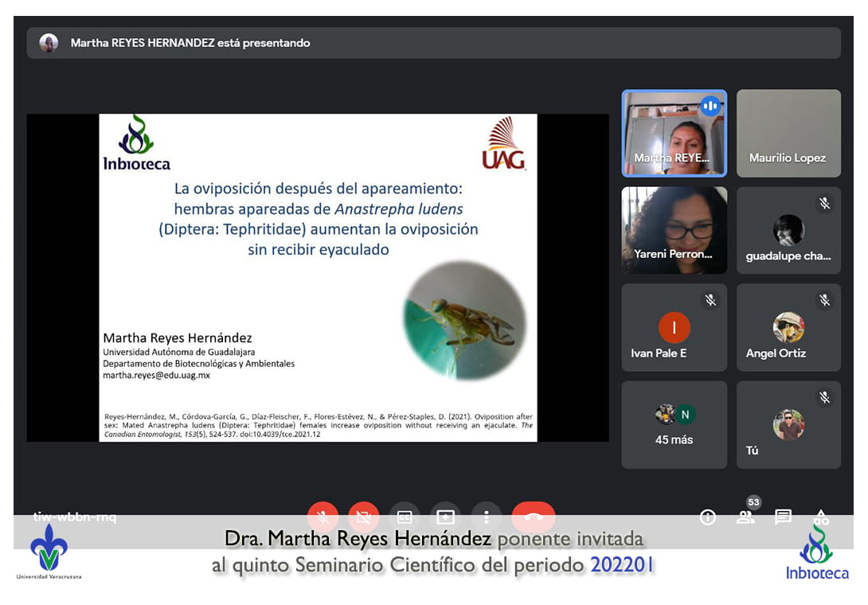Show the participants list with 53 people
The width and height of the screenshot is (868, 605).
[x=745, y=517]
